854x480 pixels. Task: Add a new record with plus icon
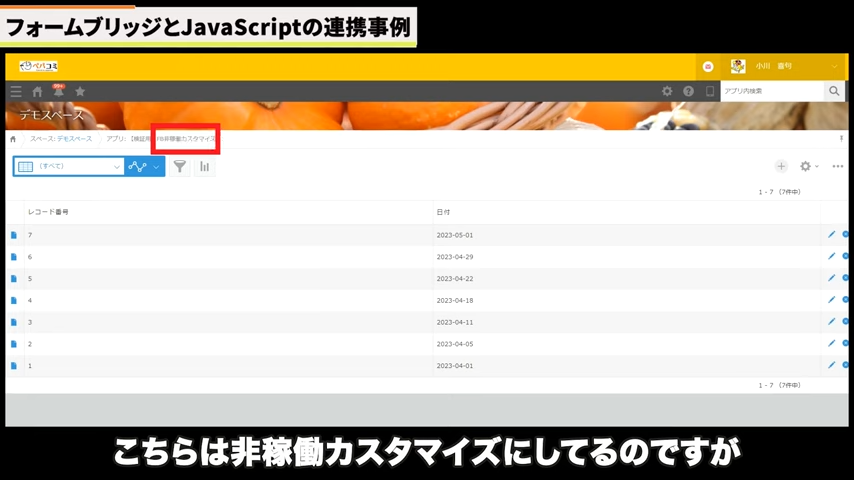click(x=781, y=167)
